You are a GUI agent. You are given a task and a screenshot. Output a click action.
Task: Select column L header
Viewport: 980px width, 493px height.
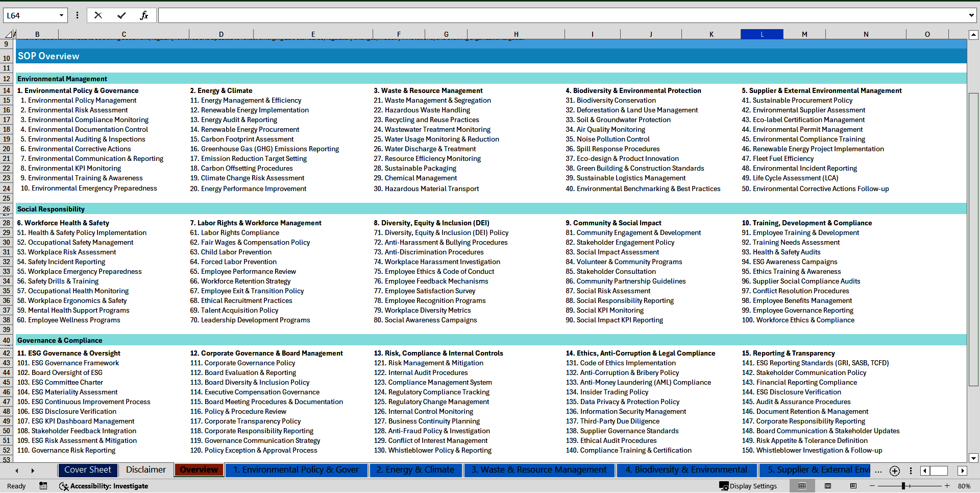click(x=762, y=34)
